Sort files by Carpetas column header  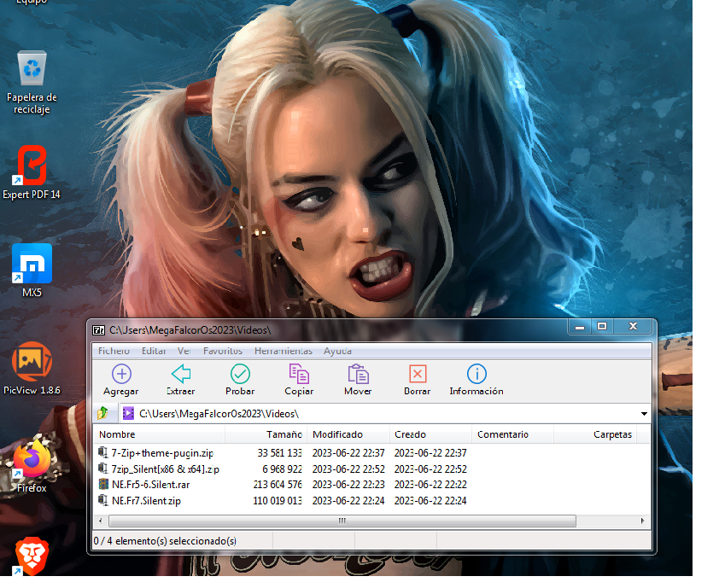click(x=595, y=434)
